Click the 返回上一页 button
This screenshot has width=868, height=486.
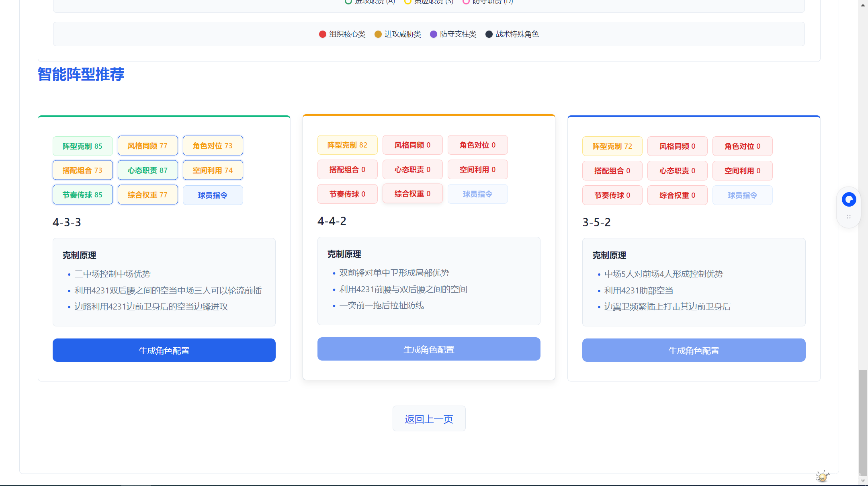pos(429,418)
